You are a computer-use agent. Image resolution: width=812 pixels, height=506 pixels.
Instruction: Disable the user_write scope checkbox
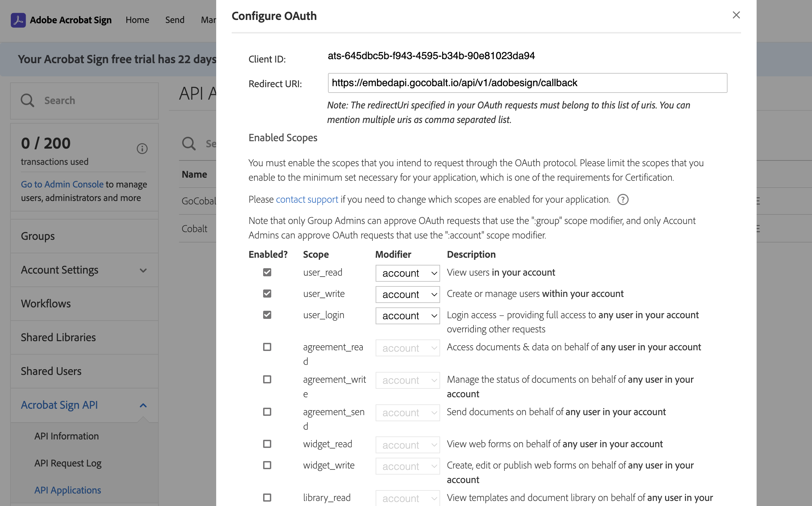click(267, 294)
